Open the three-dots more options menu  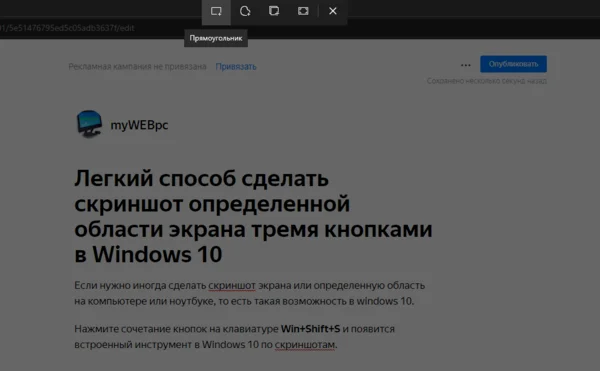466,65
